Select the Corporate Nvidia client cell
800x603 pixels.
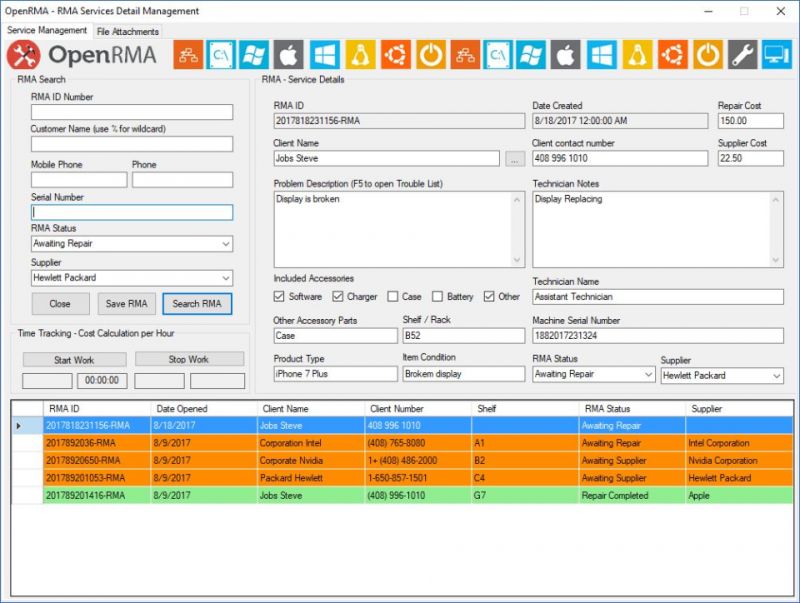(x=311, y=461)
